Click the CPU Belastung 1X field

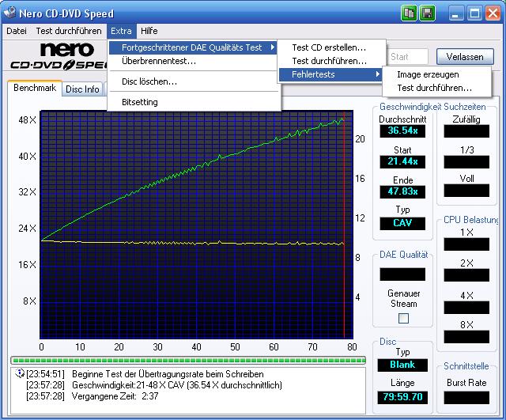[466, 244]
